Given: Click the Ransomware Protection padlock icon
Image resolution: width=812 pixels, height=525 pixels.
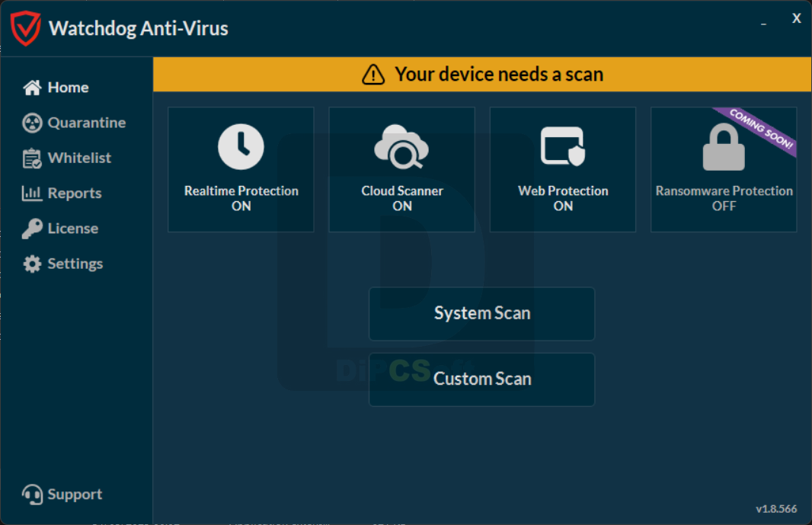Looking at the screenshot, I should click(724, 146).
